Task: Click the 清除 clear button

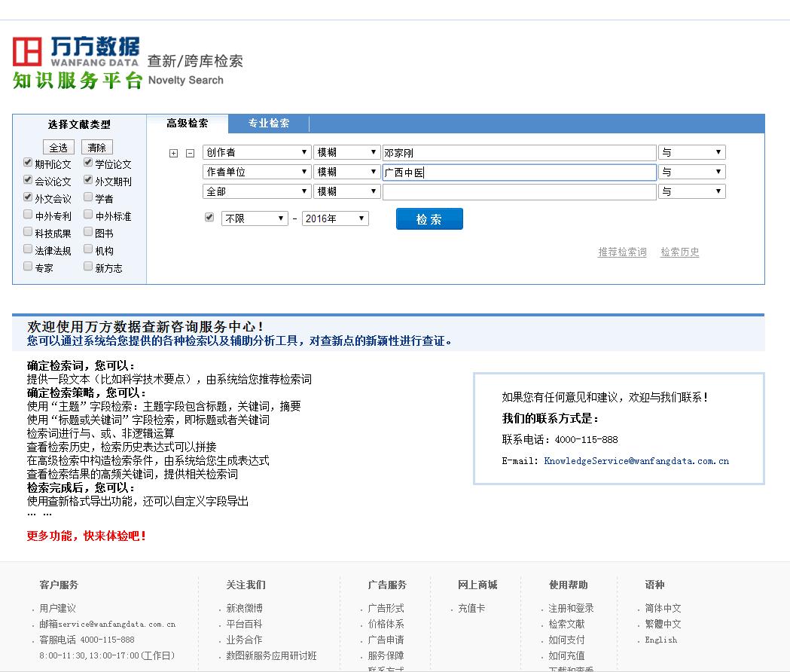Action: click(96, 147)
